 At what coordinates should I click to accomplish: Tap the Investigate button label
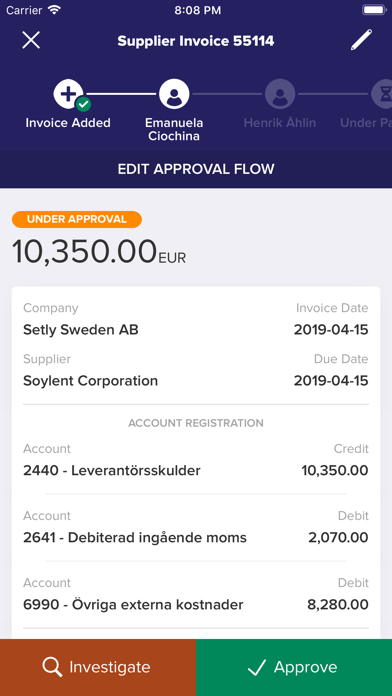coord(110,667)
